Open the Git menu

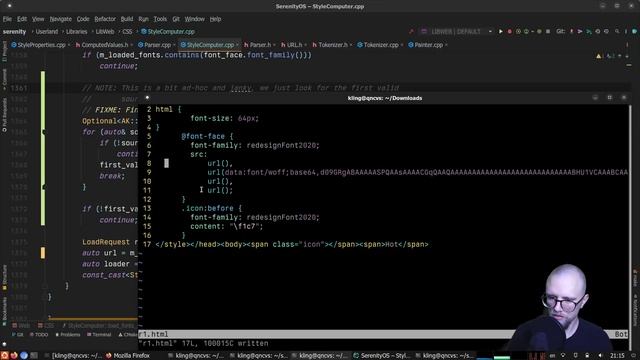pyautogui.click(x=176, y=19)
